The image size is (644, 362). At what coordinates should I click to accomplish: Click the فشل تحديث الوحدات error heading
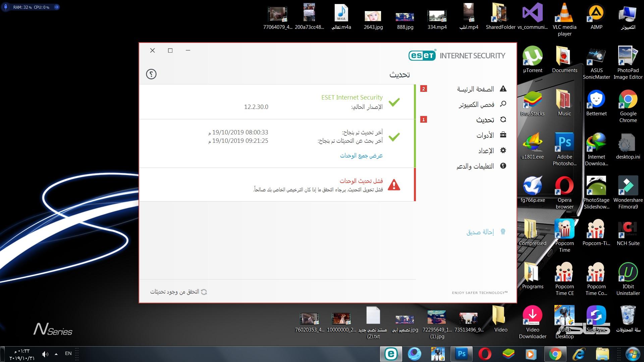click(361, 181)
